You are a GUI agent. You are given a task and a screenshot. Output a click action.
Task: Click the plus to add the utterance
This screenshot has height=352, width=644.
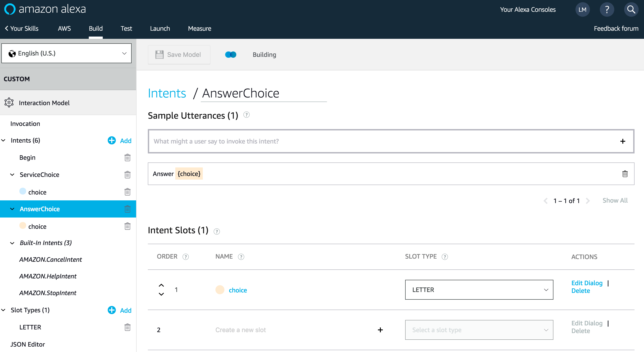tap(623, 141)
